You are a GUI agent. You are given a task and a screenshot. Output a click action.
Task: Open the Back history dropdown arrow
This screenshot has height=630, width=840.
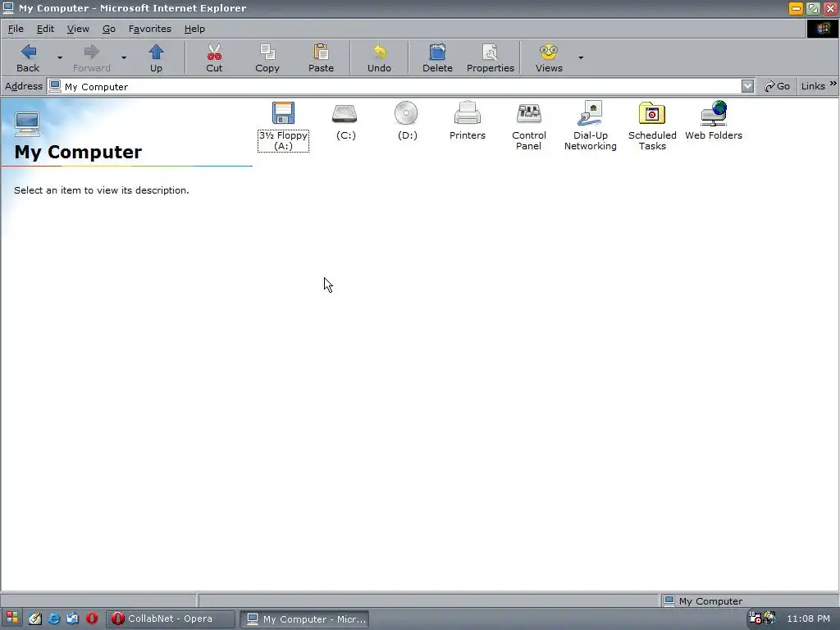pos(60,57)
